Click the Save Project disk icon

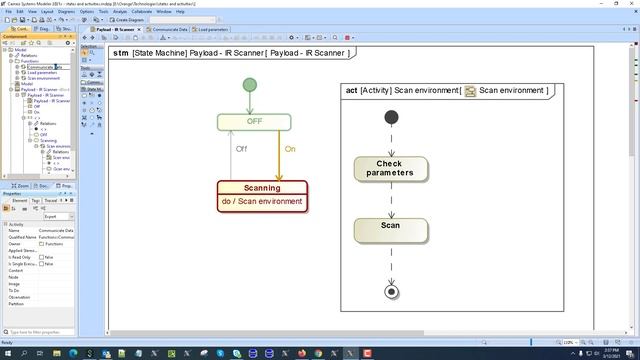(x=22, y=20)
